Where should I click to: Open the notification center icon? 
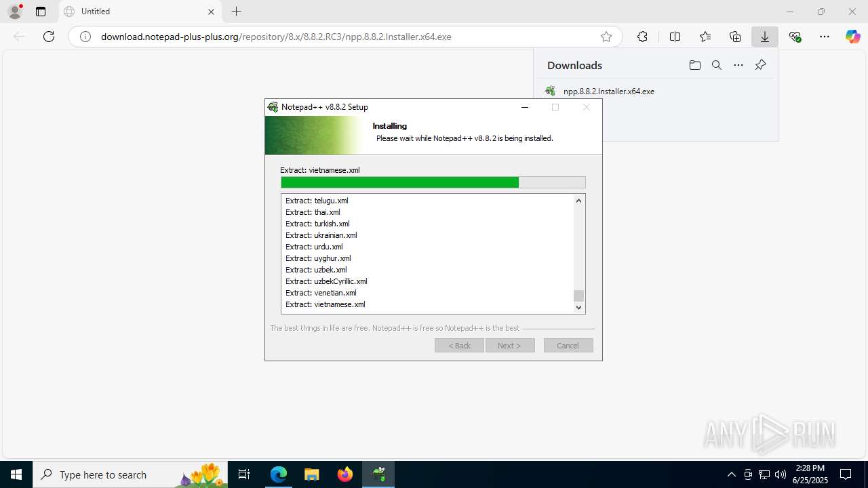[x=846, y=474]
